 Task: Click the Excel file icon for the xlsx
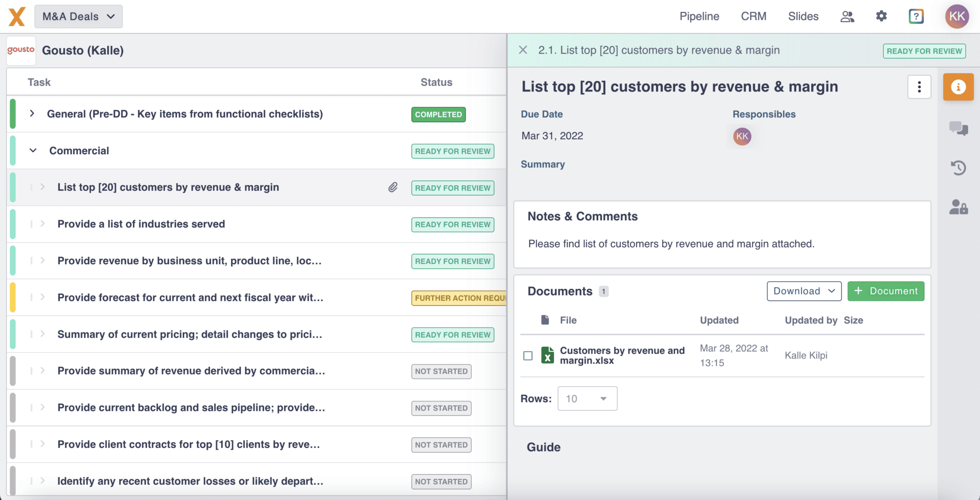(547, 355)
